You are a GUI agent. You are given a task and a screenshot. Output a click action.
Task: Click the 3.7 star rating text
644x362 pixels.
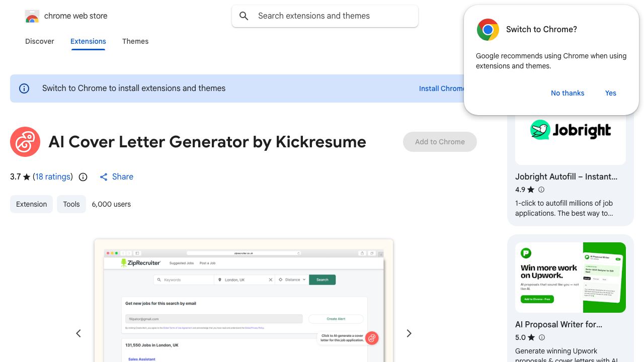(20, 177)
